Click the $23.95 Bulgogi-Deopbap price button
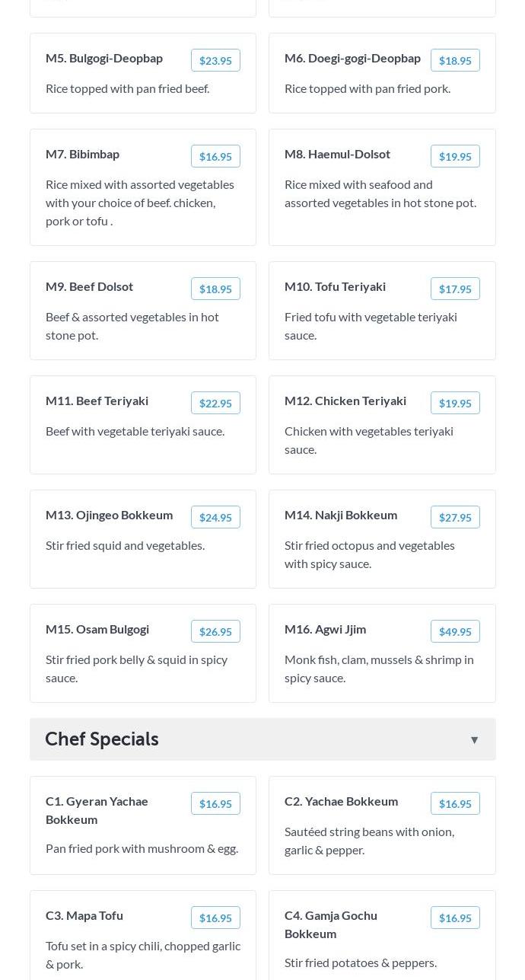The image size is (525, 980). pyautogui.click(x=215, y=61)
